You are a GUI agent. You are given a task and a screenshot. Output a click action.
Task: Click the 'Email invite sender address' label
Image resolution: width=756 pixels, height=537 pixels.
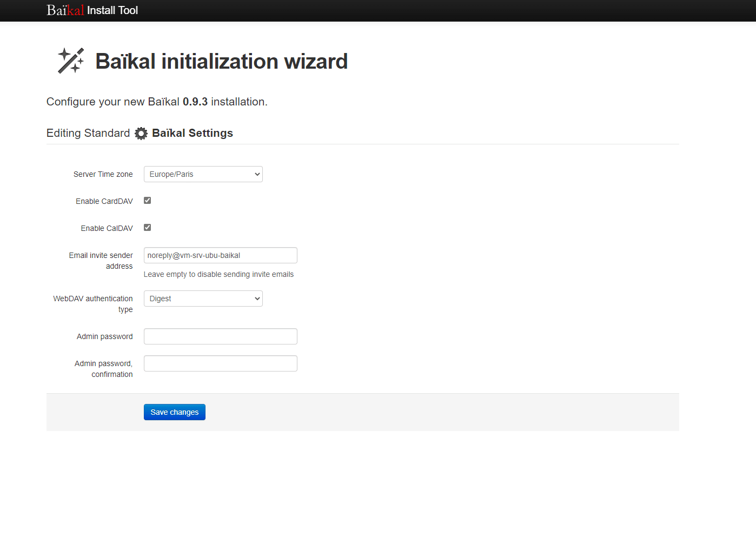click(101, 261)
